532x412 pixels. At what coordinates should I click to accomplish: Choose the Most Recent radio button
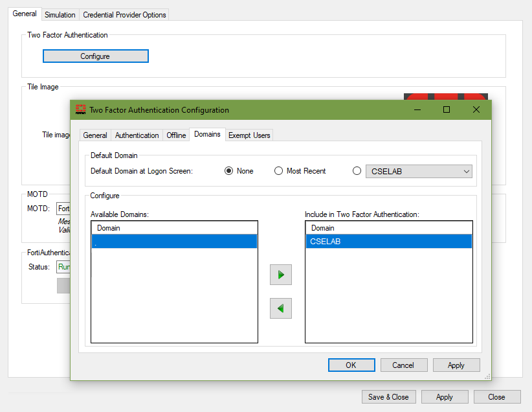tap(279, 171)
